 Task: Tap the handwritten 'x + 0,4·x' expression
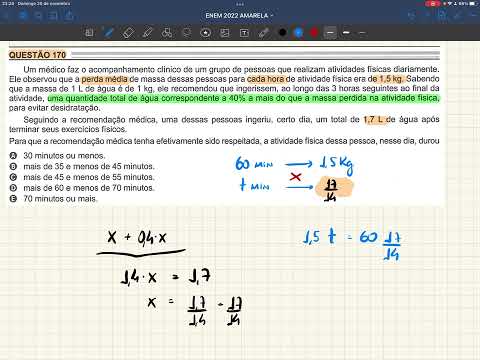coord(137,238)
